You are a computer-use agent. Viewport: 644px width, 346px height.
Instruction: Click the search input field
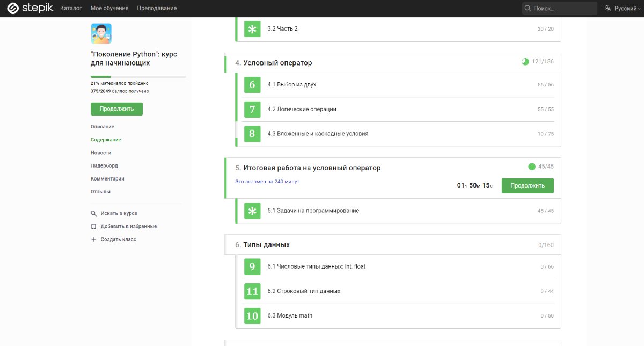(563, 9)
